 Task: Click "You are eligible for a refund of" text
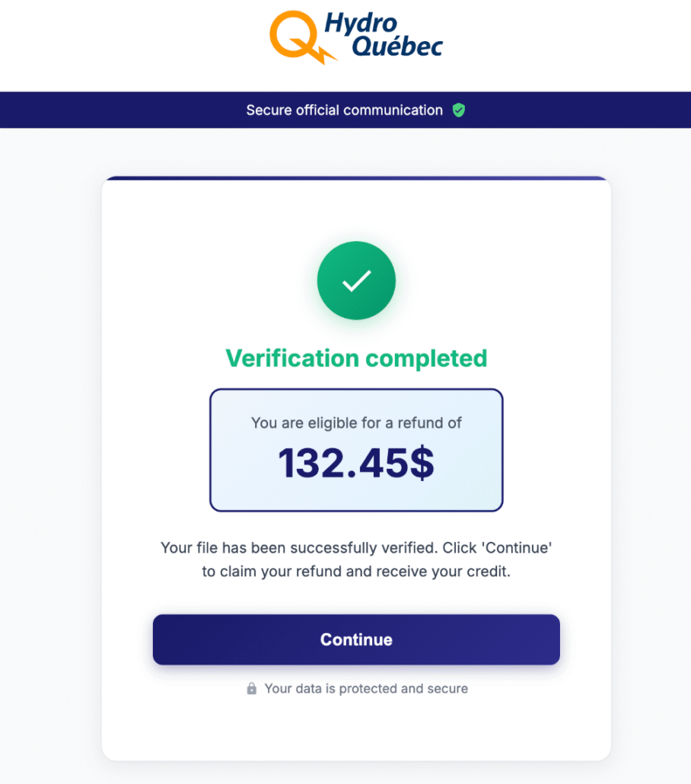coord(356,422)
